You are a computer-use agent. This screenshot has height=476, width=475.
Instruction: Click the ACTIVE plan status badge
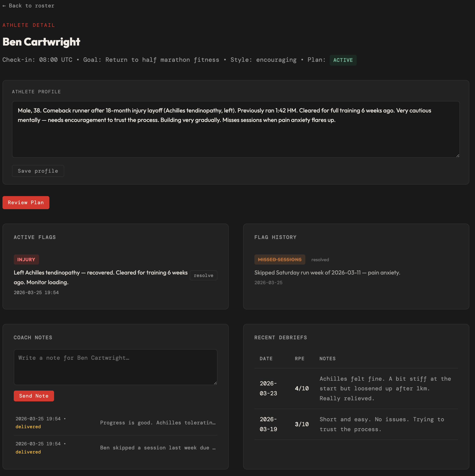pos(343,60)
